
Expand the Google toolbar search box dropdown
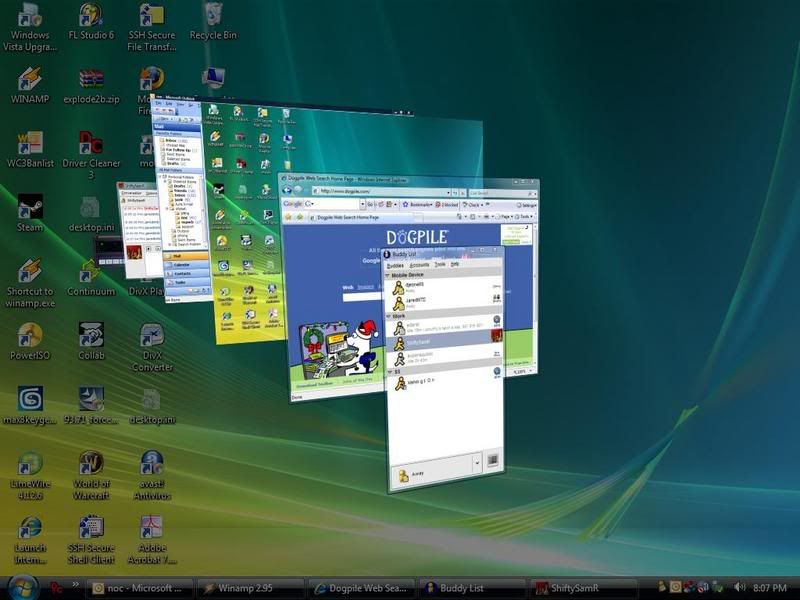[362, 204]
